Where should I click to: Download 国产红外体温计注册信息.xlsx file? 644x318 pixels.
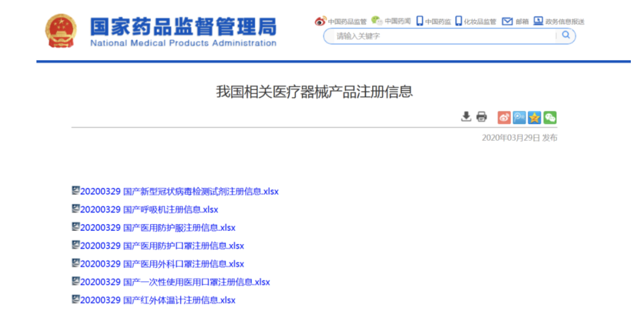(157, 300)
